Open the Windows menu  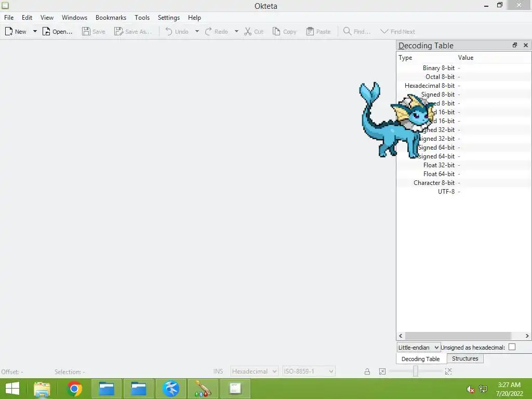click(x=74, y=18)
